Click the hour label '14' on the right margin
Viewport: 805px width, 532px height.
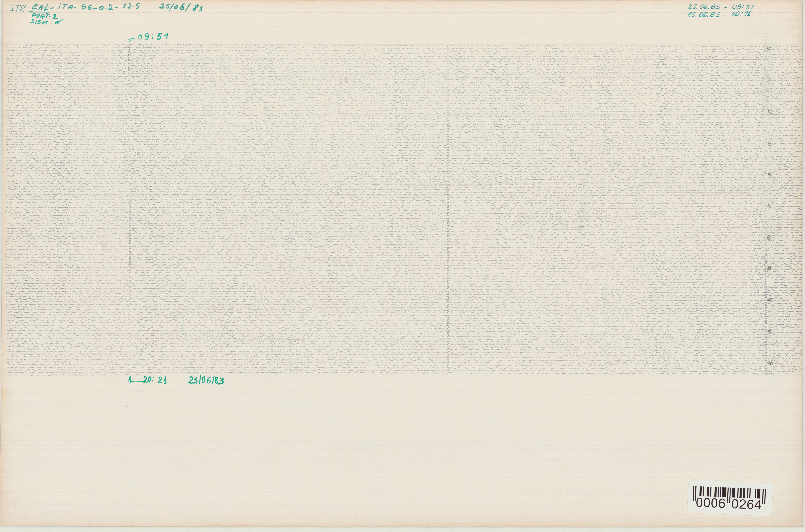[x=769, y=175]
